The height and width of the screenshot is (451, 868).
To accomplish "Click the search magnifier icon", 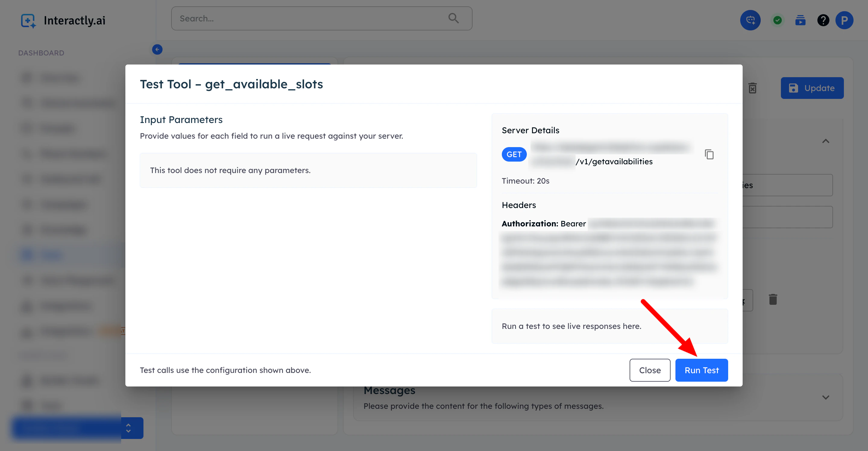I will click(x=454, y=18).
